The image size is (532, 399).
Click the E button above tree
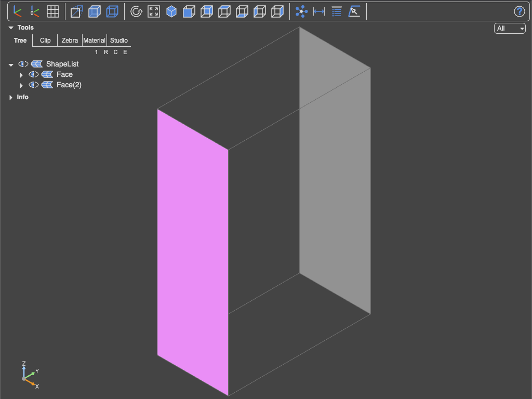coord(125,52)
